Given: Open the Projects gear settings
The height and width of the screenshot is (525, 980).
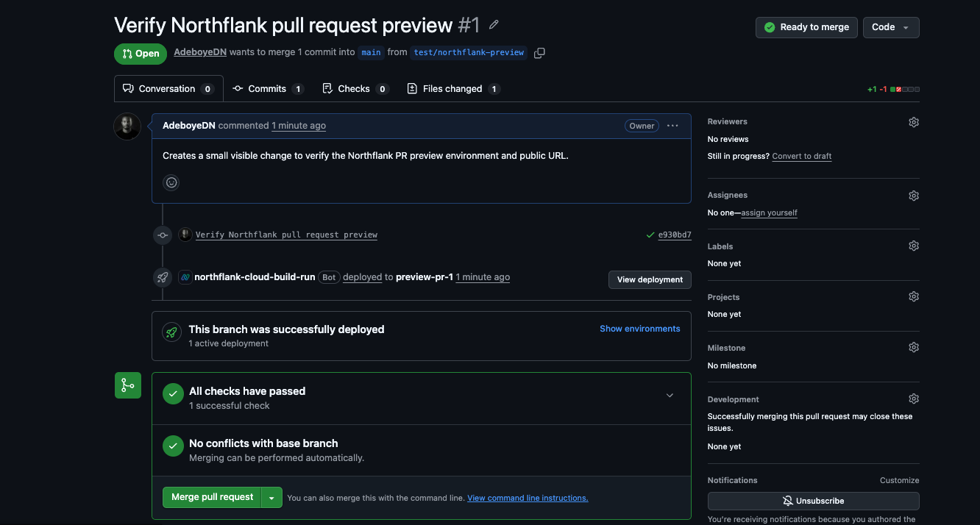Looking at the screenshot, I should 914,296.
